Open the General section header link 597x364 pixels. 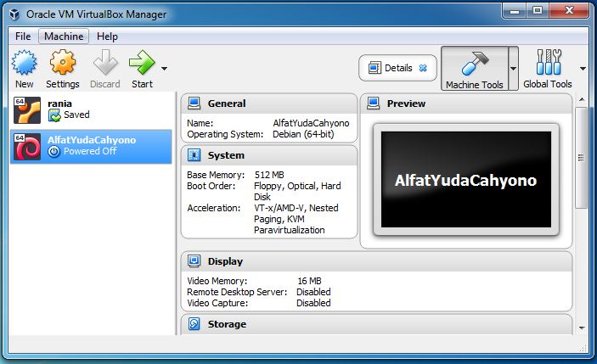coord(227,104)
